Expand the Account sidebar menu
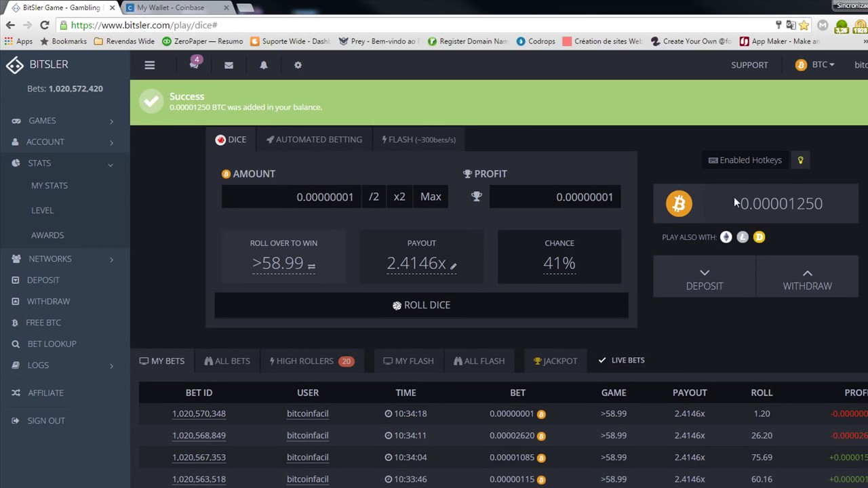 (63, 142)
